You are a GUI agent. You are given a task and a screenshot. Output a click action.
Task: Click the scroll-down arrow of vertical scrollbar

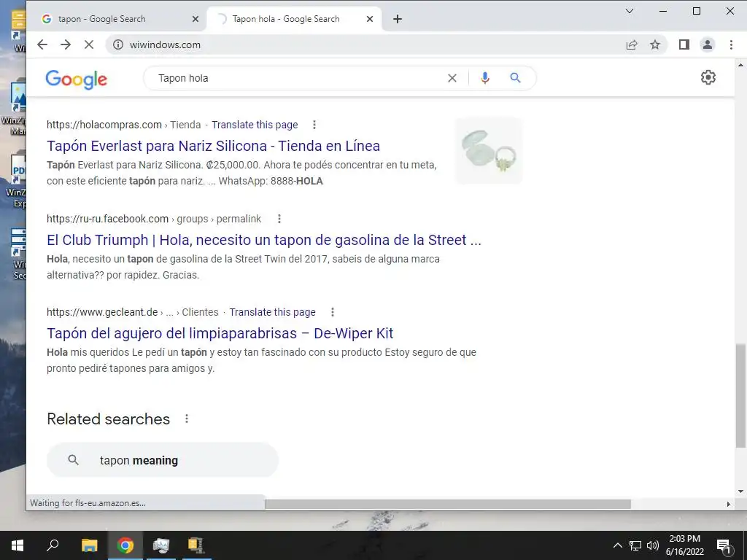[x=740, y=491]
